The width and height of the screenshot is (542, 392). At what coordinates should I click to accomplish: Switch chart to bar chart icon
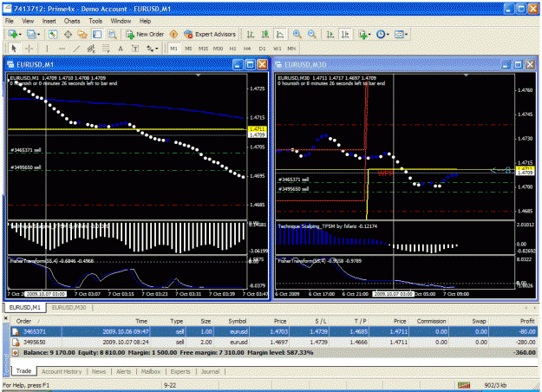[251, 34]
